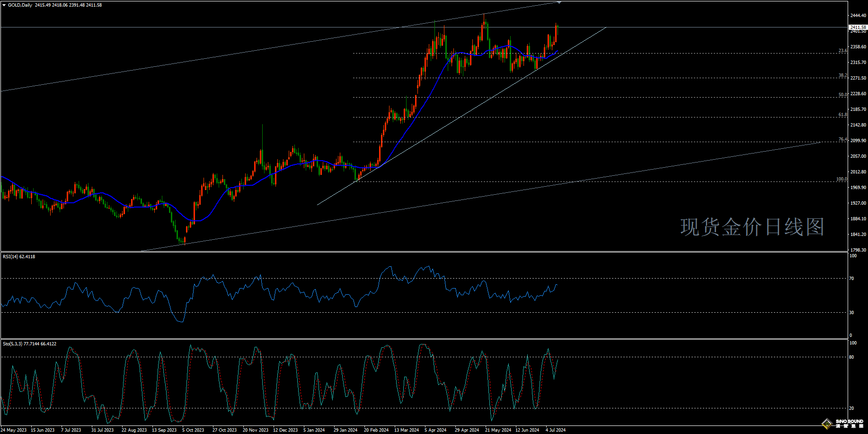Click the 4 Jul 2024 date label
The image size is (868, 434).
coord(556,430)
